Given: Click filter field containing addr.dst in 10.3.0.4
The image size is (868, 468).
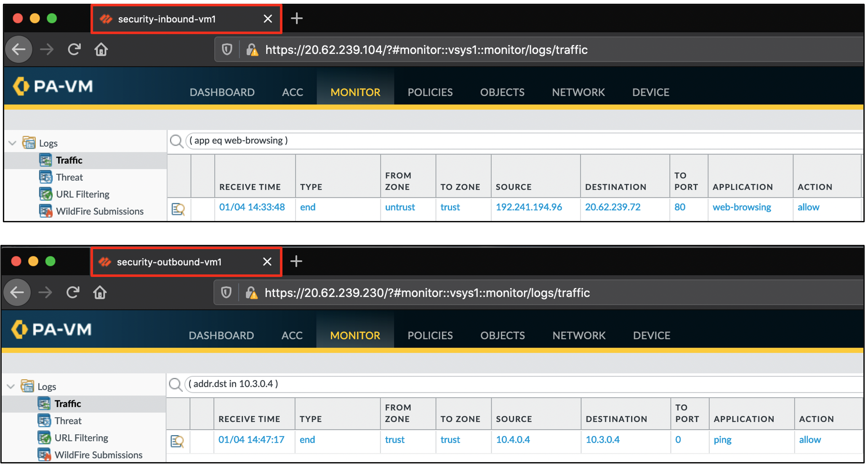Looking at the screenshot, I should click(x=505, y=384).
